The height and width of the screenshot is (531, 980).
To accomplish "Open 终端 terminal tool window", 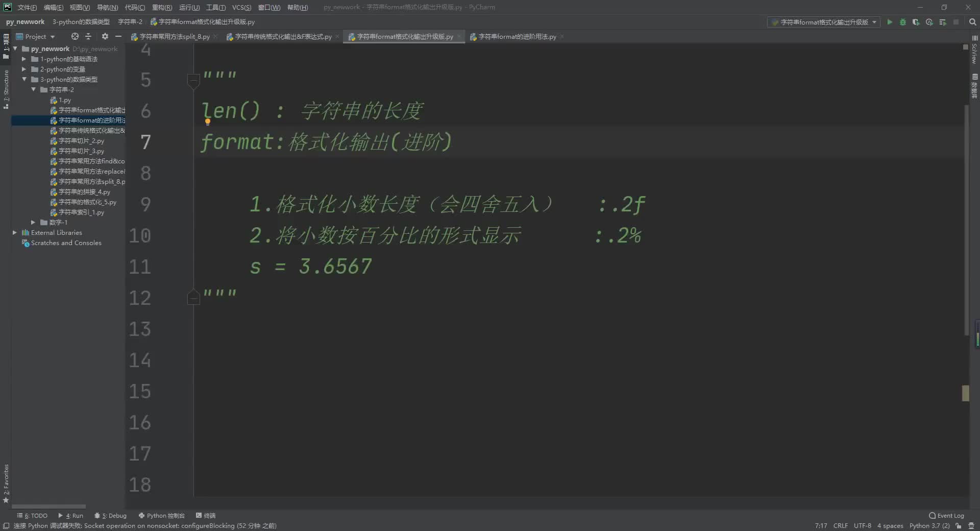I will click(x=206, y=516).
